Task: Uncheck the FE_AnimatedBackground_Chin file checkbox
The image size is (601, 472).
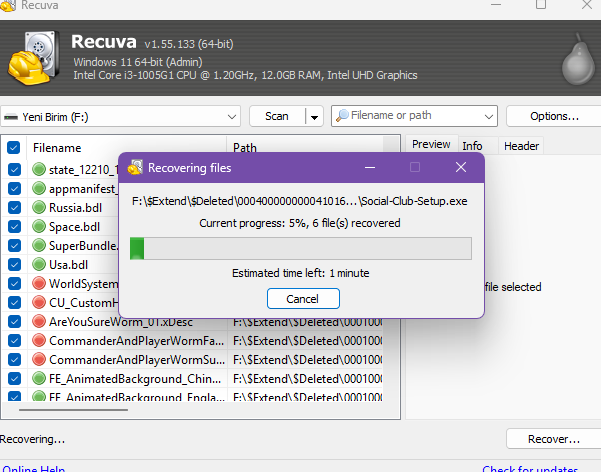Action: (x=15, y=378)
